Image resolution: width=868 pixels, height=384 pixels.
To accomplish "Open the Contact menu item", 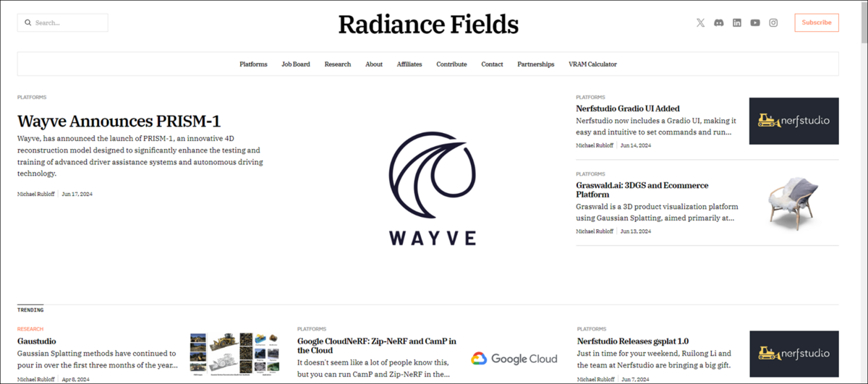I will [x=492, y=64].
